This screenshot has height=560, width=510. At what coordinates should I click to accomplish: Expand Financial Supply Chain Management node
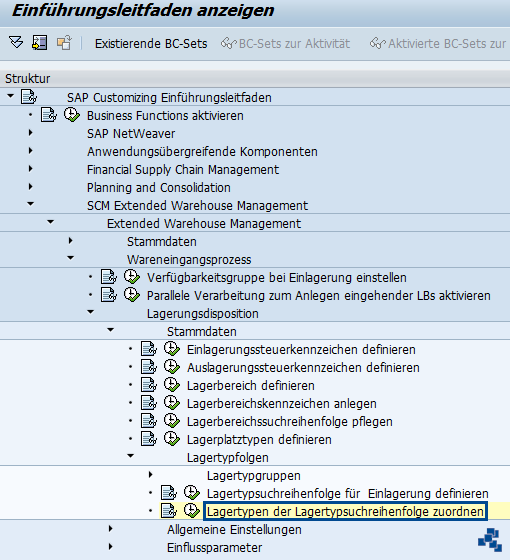[30, 169]
